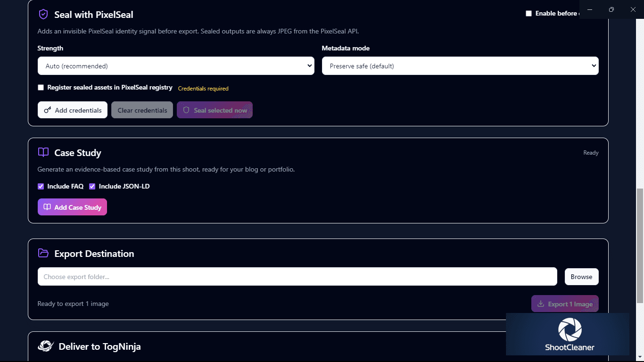Toggle the Enable before export checkbox
This screenshot has height=362, width=644.
click(x=528, y=13)
